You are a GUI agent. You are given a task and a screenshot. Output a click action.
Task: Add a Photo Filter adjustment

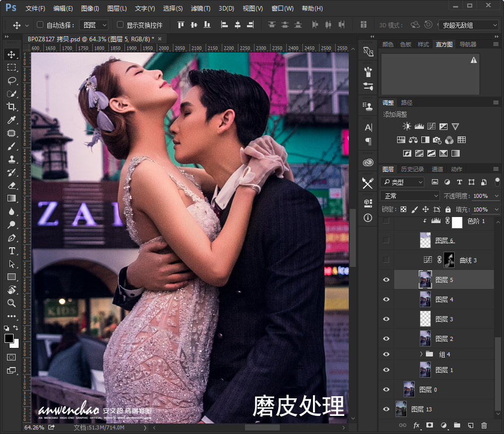tap(437, 140)
